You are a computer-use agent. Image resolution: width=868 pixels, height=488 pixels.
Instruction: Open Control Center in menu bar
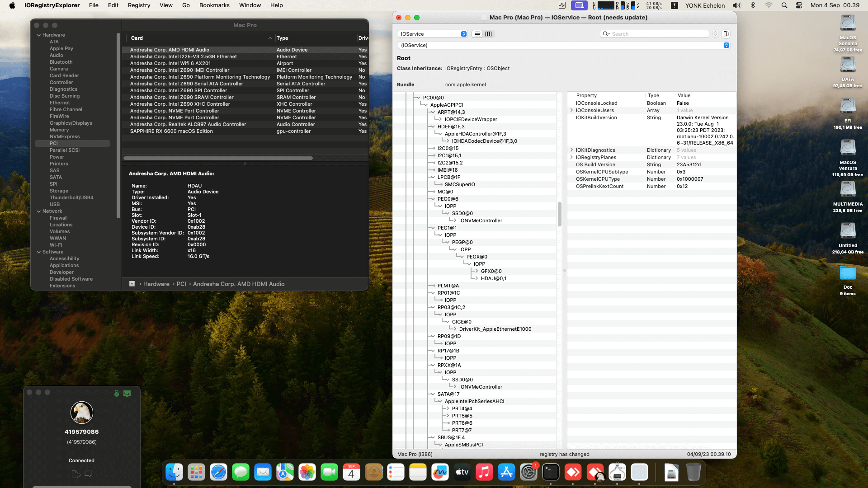(799, 5)
